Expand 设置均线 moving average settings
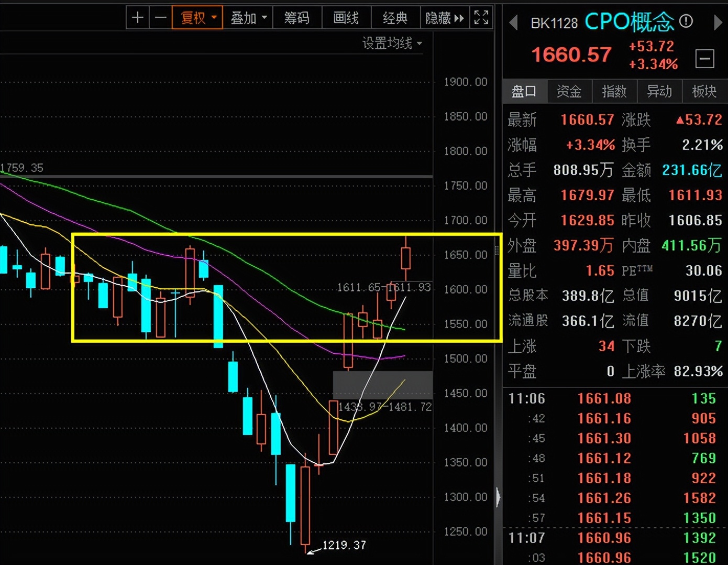 tap(392, 43)
